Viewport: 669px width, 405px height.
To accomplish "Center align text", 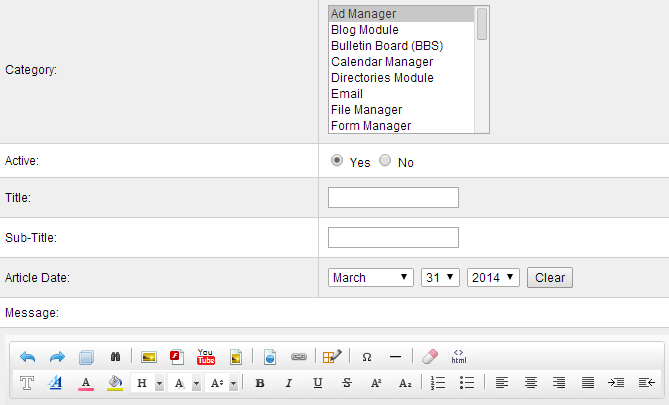I will (531, 383).
